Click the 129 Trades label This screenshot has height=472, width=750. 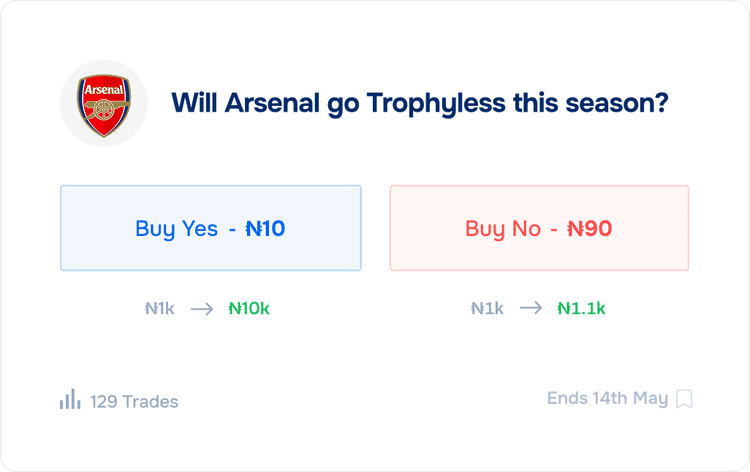[134, 402]
